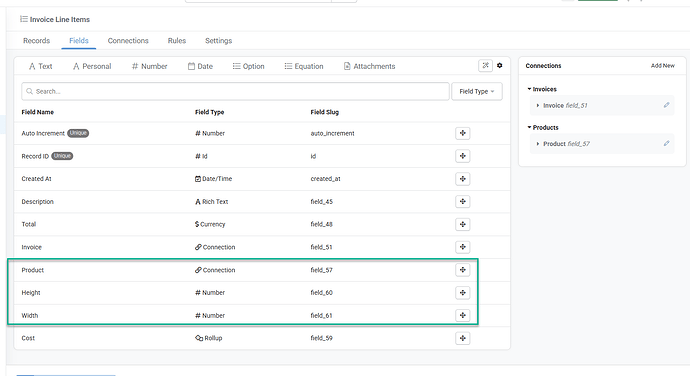The image size is (690, 376).
Task: Select the Cost field name
Action: [28, 338]
